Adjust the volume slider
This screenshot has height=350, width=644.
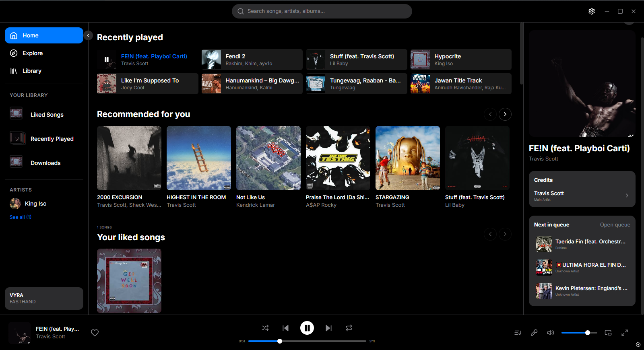click(579, 333)
